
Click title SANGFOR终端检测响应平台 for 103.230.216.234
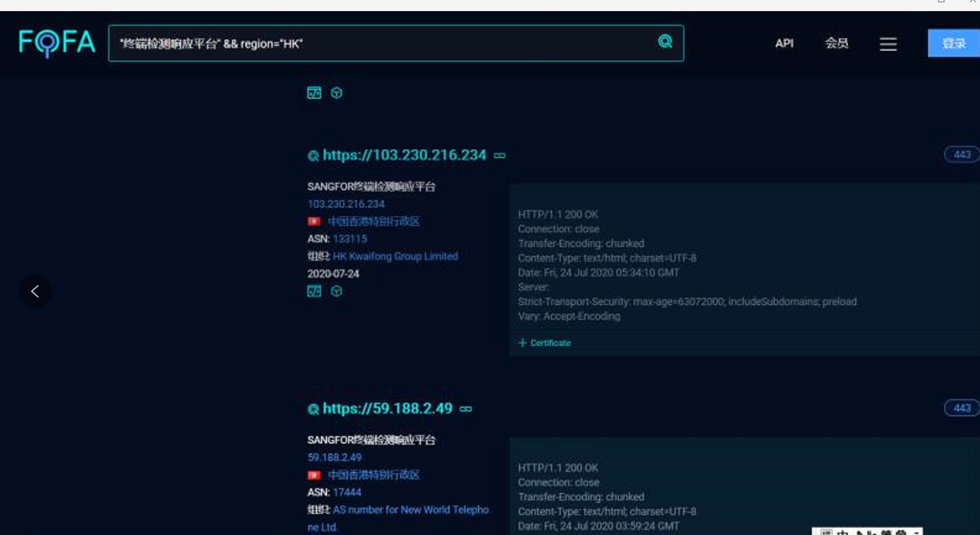tap(372, 187)
